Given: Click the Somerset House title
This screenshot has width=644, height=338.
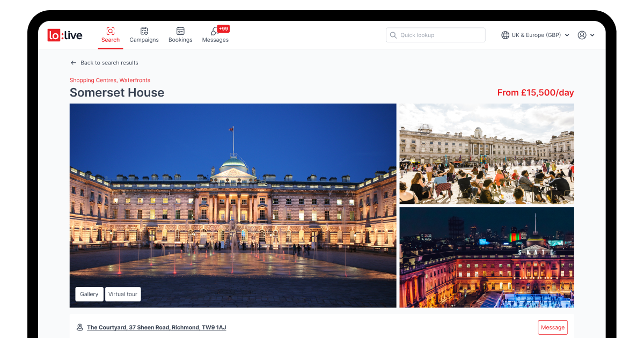Looking at the screenshot, I should [117, 92].
